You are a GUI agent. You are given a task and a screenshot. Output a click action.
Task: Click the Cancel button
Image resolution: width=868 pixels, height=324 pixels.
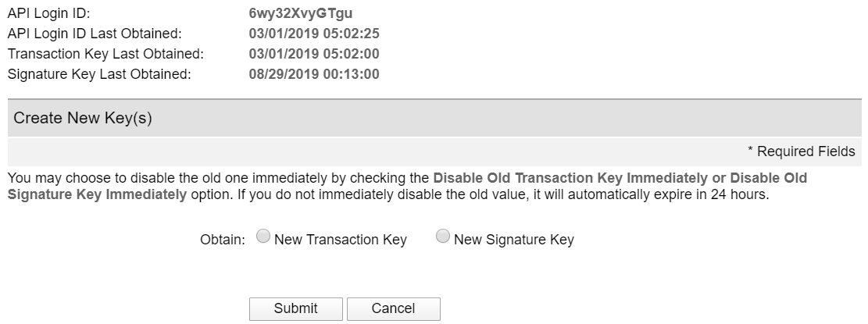(x=393, y=308)
